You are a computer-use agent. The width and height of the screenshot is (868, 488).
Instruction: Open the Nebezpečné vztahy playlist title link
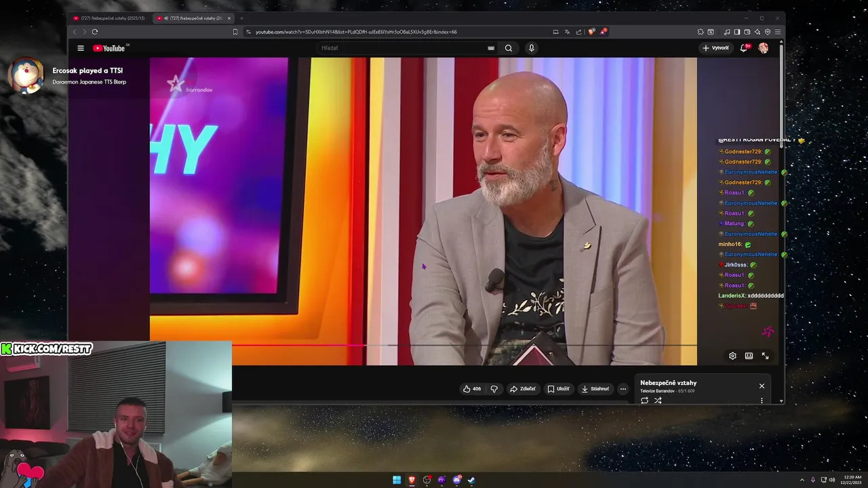click(x=668, y=383)
